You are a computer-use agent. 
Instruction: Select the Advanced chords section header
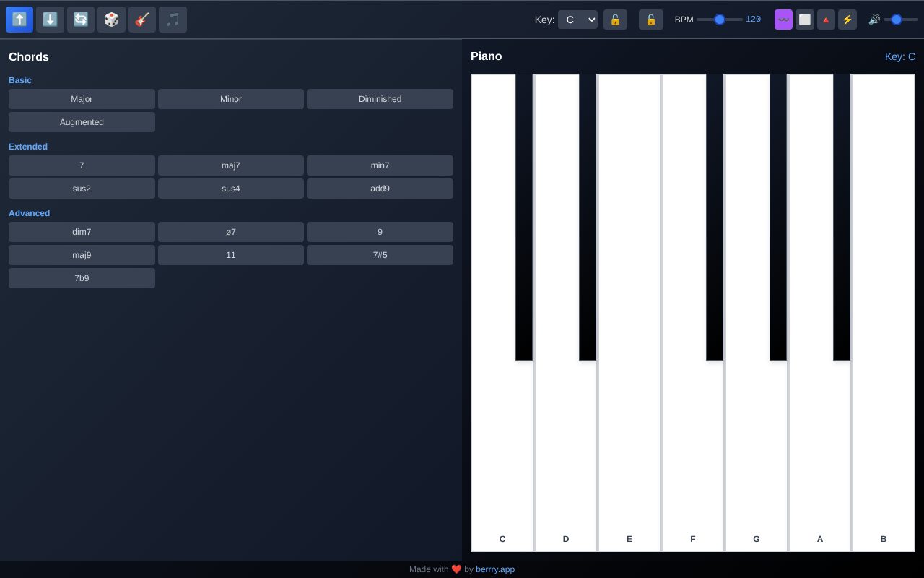coord(29,213)
